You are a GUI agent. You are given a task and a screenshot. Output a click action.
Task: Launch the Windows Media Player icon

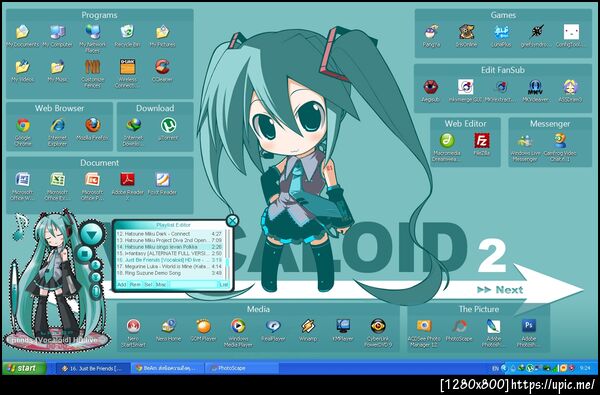click(x=238, y=326)
